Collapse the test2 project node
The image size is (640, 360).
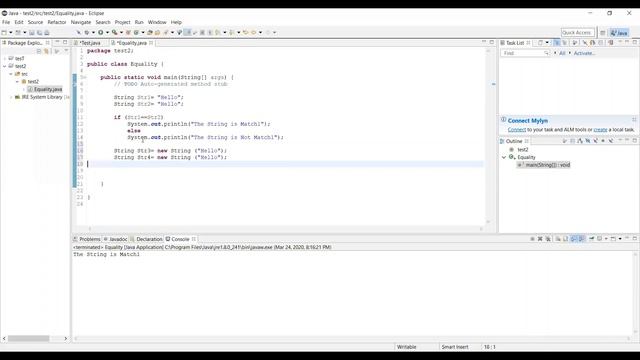4,66
